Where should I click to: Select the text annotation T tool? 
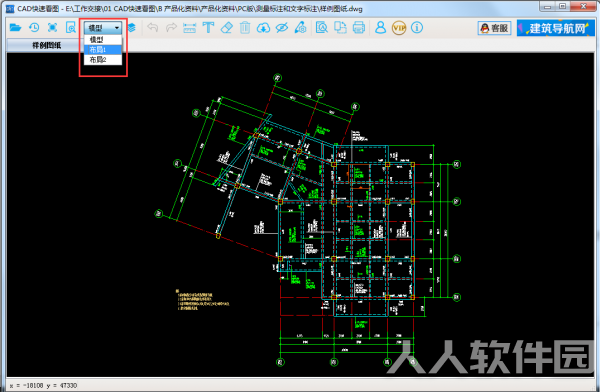click(208, 28)
